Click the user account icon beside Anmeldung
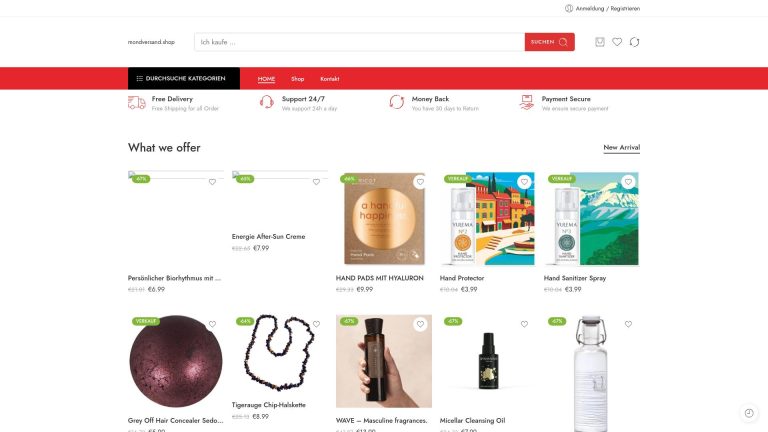The width and height of the screenshot is (768, 432). [x=569, y=8]
